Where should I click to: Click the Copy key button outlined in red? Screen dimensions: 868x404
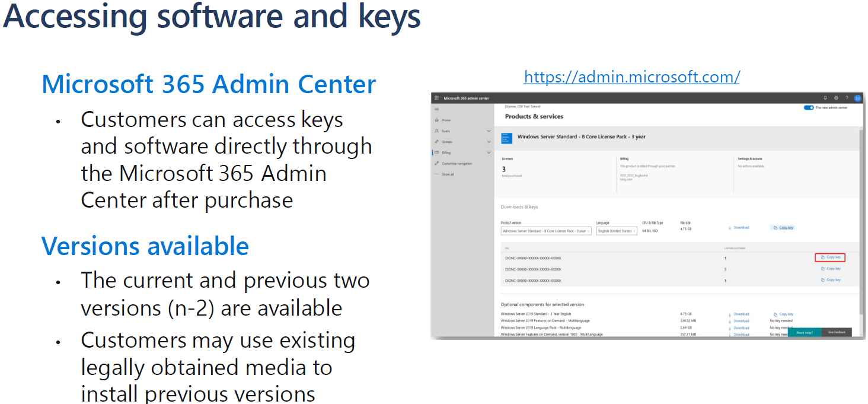point(829,257)
